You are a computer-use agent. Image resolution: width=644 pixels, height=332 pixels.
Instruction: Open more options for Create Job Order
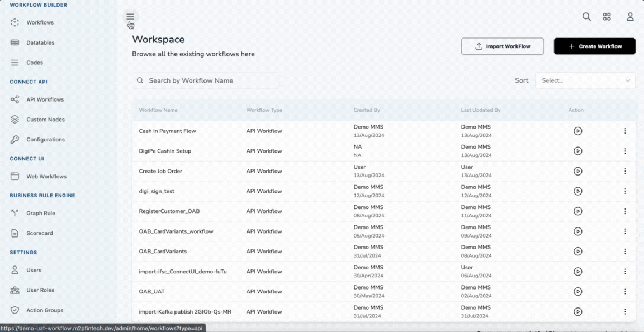(x=625, y=171)
